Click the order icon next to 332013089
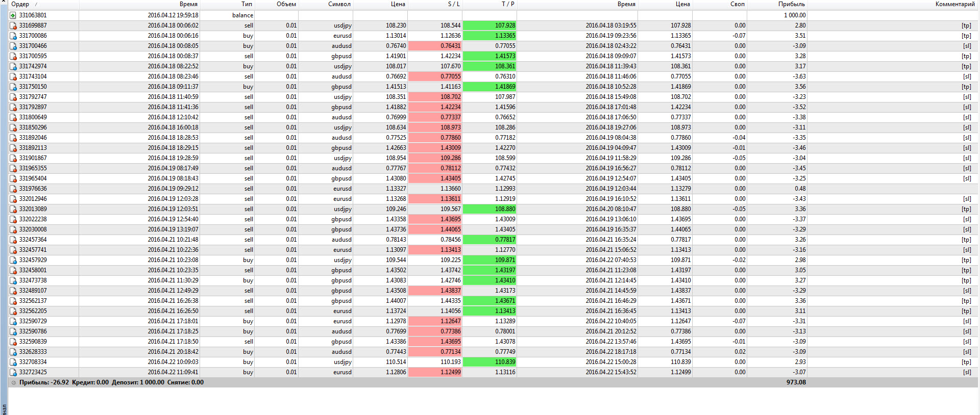 point(13,209)
